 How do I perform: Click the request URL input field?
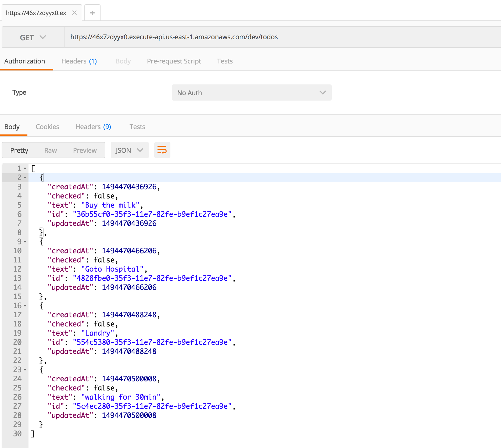(282, 37)
